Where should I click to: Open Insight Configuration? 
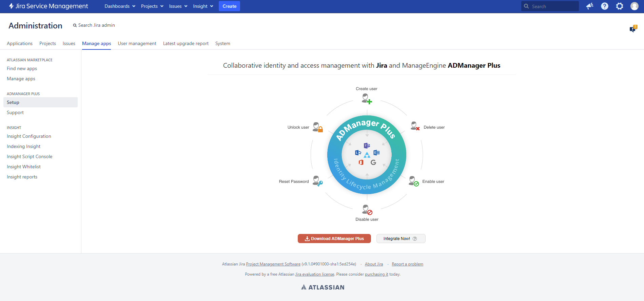point(29,136)
